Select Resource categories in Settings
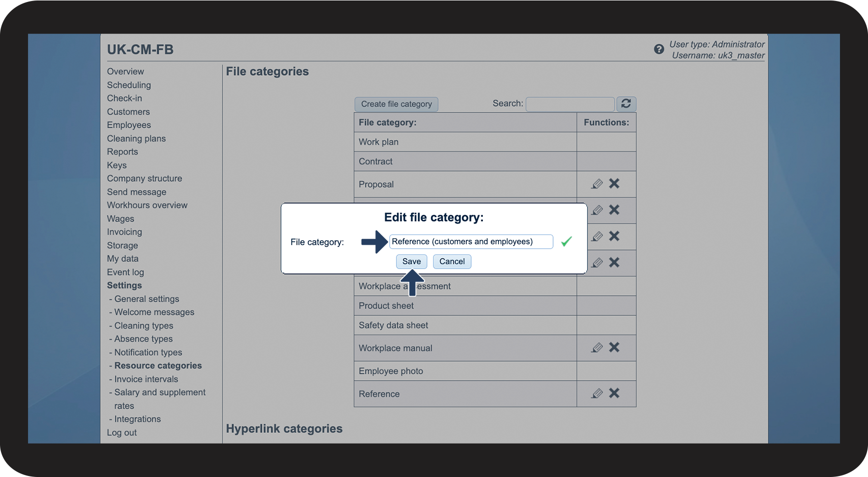Image resolution: width=868 pixels, height=477 pixels. pos(158,365)
